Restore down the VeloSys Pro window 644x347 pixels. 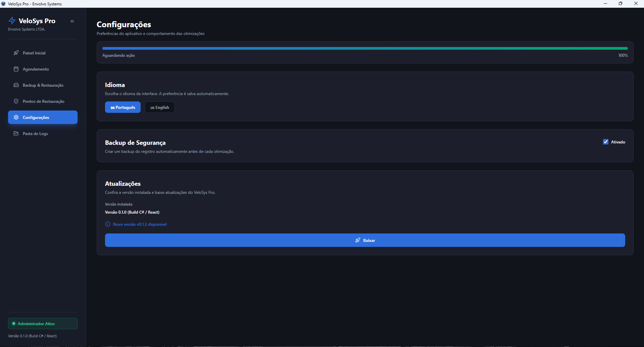(621, 4)
